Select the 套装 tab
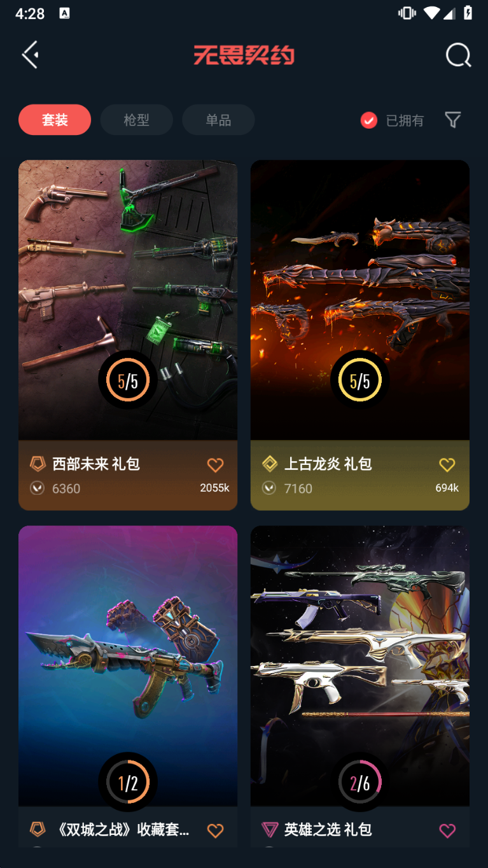Image resolution: width=488 pixels, height=868 pixels. 55,120
